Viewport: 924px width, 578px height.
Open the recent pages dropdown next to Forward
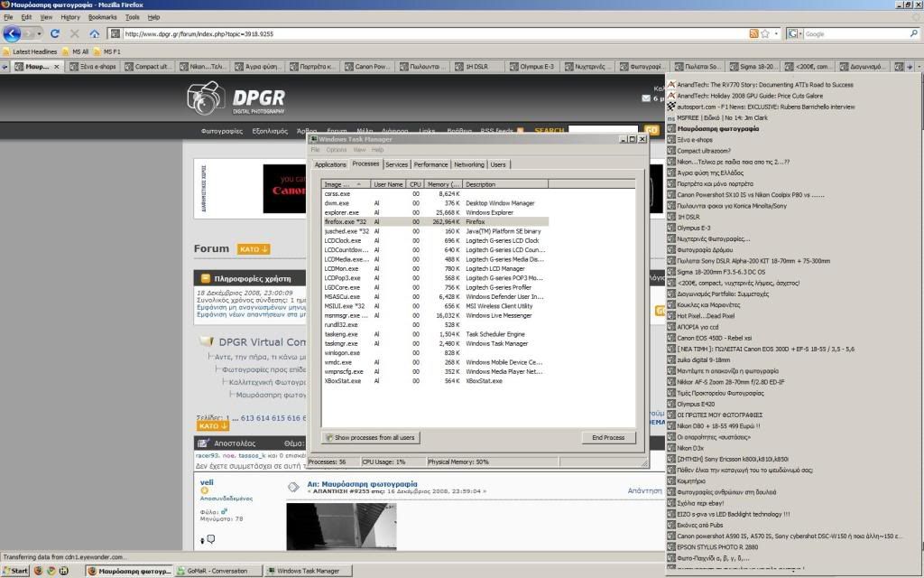(x=41, y=33)
